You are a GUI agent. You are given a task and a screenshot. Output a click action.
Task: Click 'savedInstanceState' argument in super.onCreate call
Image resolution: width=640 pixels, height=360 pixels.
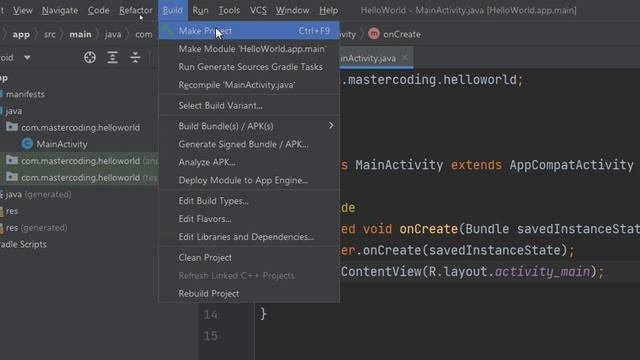495,250
